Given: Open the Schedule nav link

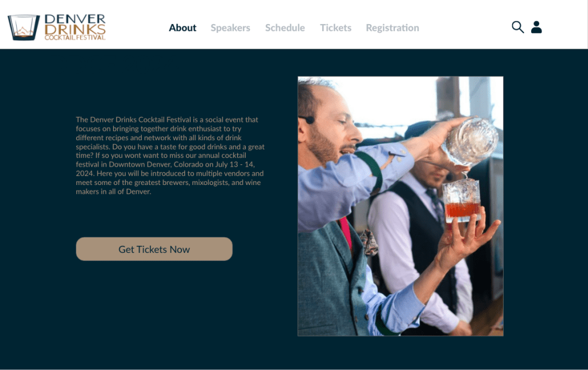Looking at the screenshot, I should click(x=285, y=28).
